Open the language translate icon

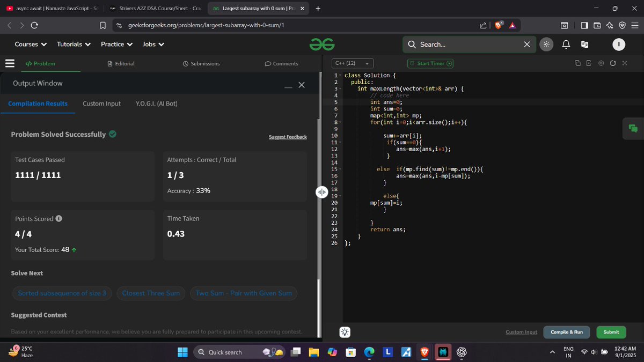585,45
